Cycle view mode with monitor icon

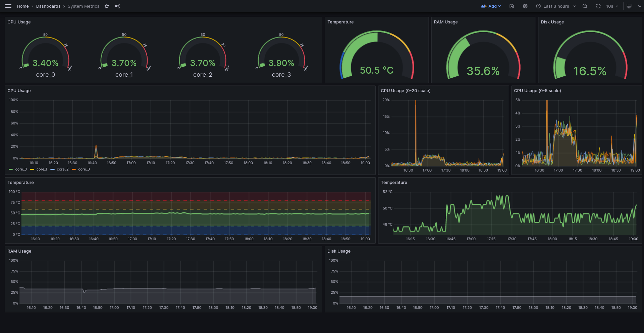point(629,6)
